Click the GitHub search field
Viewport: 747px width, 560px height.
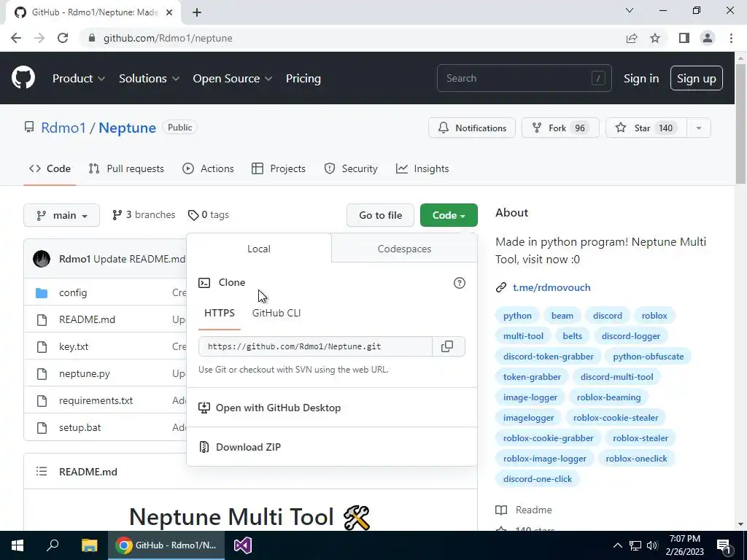524,78
